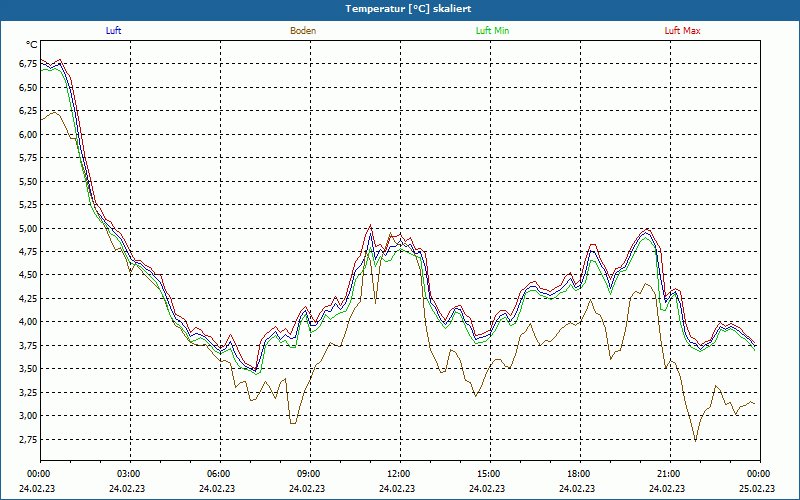800x500 pixels.
Task: Click the '5,25' y-axis value
Action: 28,205
